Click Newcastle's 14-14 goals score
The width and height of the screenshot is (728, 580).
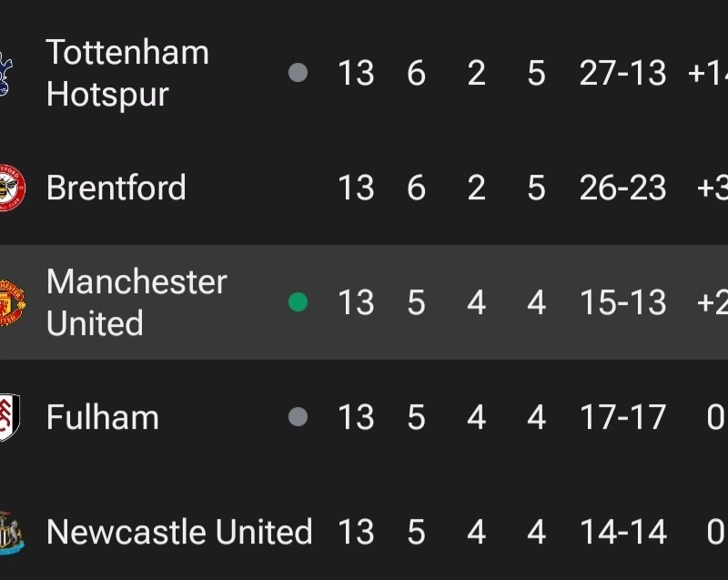point(622,533)
